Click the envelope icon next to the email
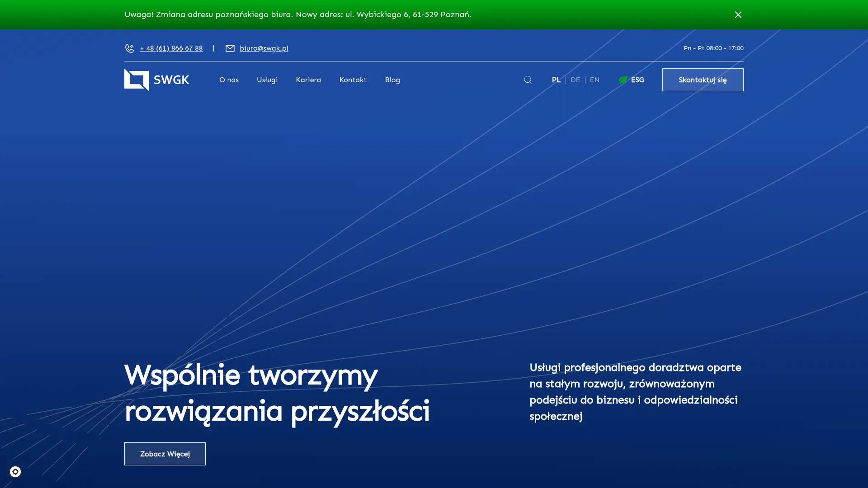The height and width of the screenshot is (488, 868). click(x=231, y=48)
